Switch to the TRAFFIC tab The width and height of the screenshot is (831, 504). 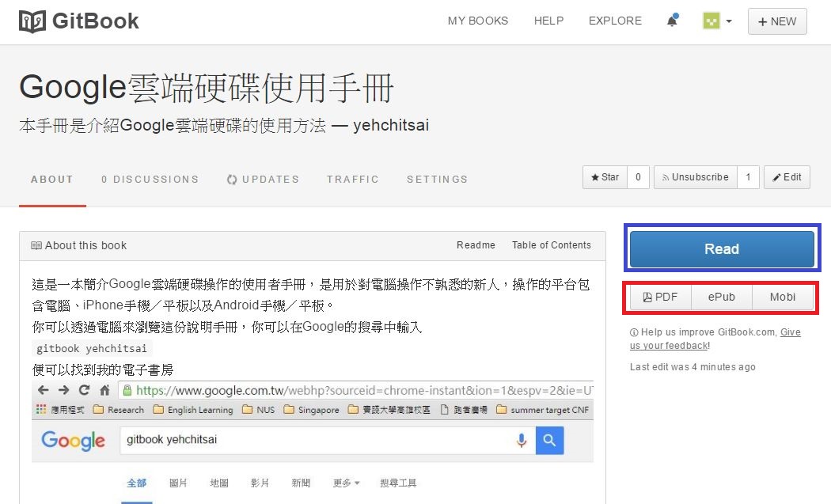click(353, 180)
